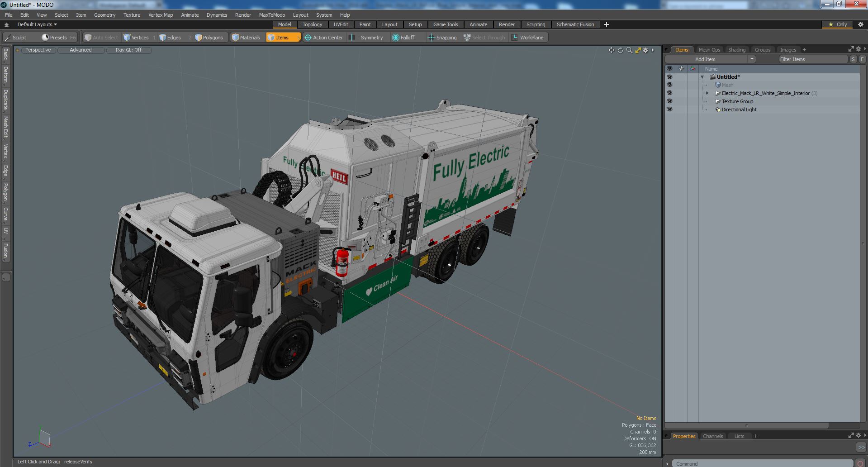Expand the Items panel to full size
The height and width of the screenshot is (467, 868).
click(851, 49)
